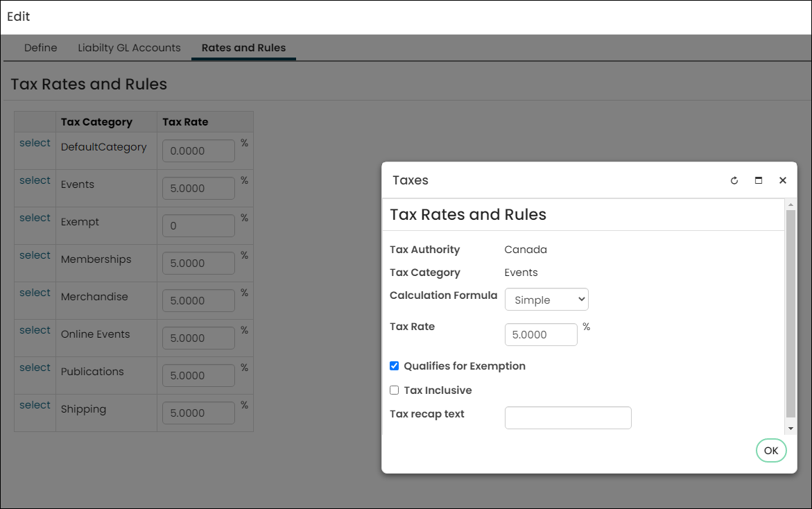Click select link for Exempt row
812x509 pixels.
35,218
